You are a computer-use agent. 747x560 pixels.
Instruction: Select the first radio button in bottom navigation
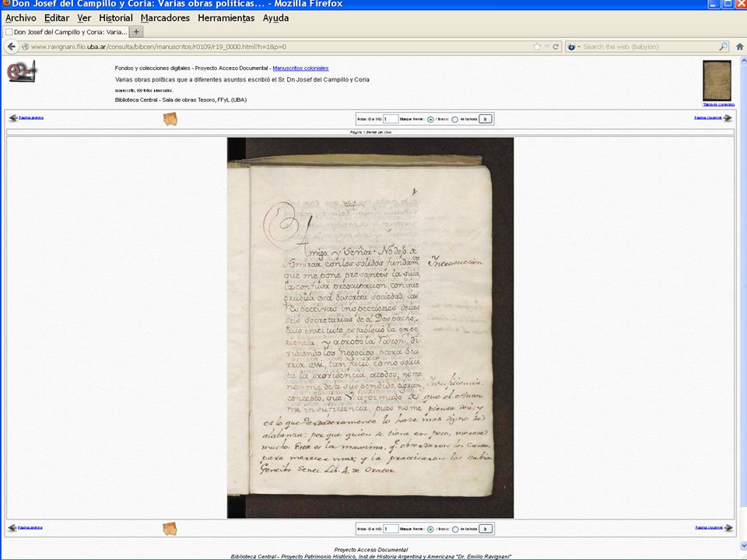coord(430,529)
